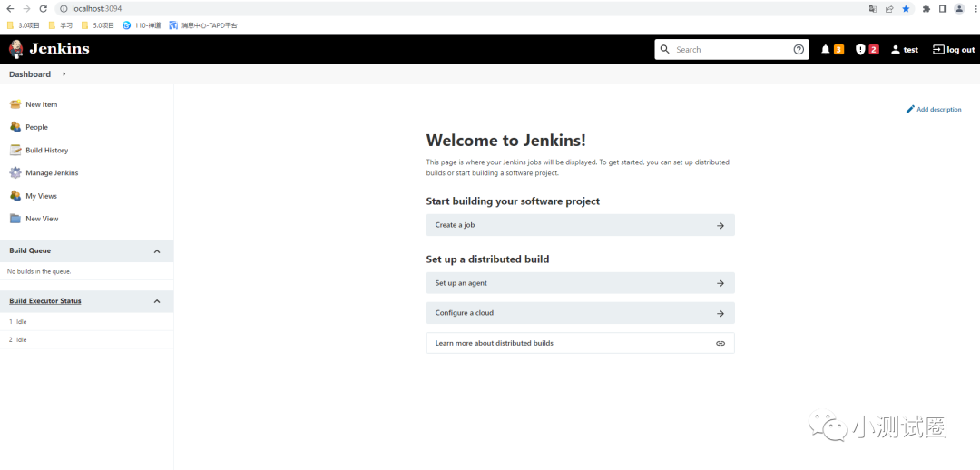Open the Build History notepad icon
The height and width of the screenshot is (470, 980).
pos(15,150)
